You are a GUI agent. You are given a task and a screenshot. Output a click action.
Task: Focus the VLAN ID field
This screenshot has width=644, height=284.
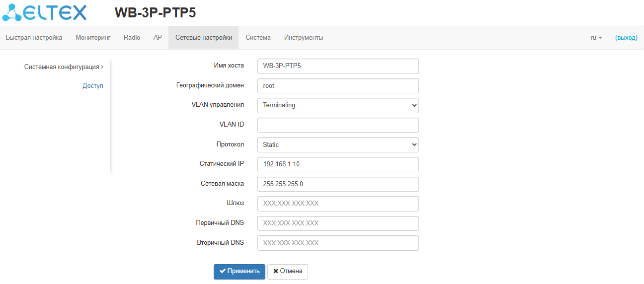(x=338, y=125)
